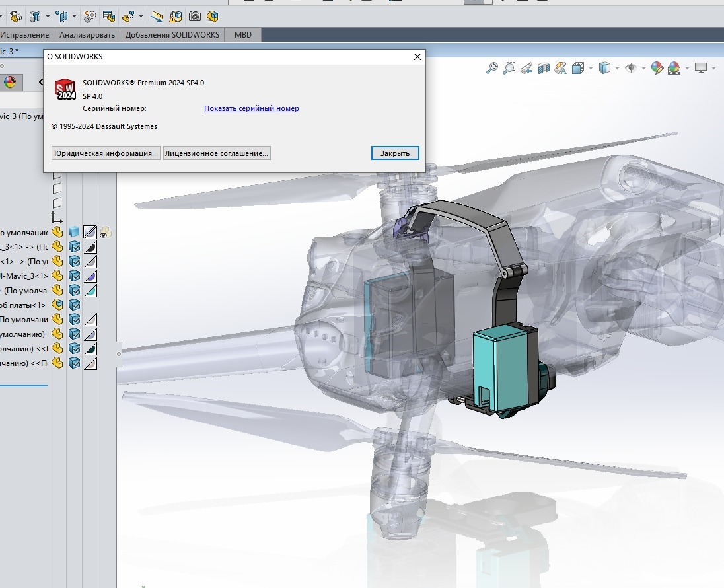Select the 'об платы<1>' tree item

[x=23, y=305]
